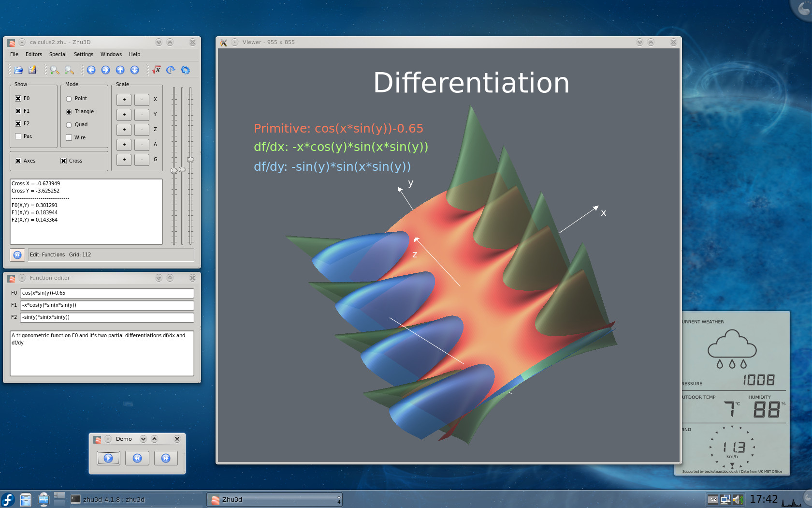Save the file using the floppy disk icon
This screenshot has width=812, height=508.
tap(32, 70)
